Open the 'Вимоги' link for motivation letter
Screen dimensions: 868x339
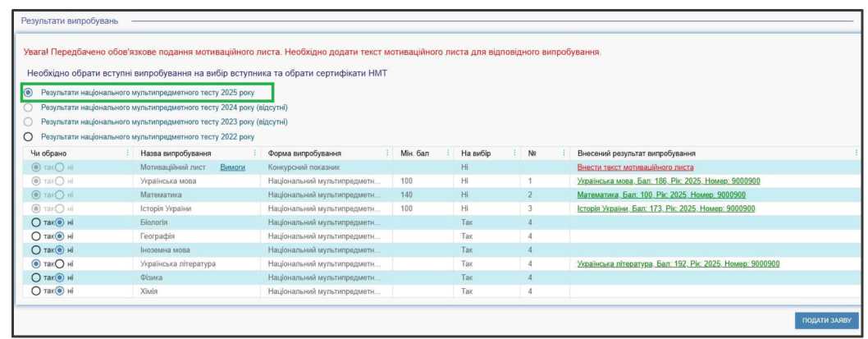233,167
